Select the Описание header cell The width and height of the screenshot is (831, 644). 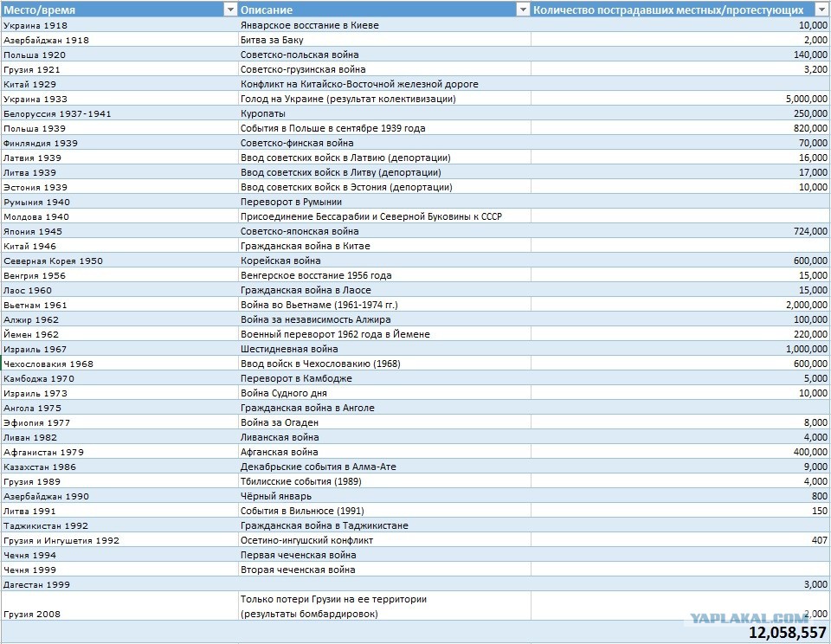pos(384,10)
